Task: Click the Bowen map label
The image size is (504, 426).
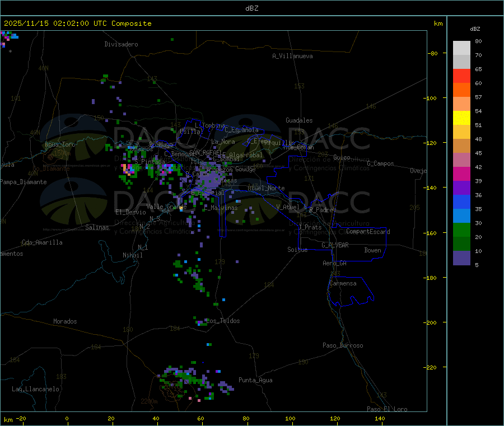Action: (x=373, y=250)
